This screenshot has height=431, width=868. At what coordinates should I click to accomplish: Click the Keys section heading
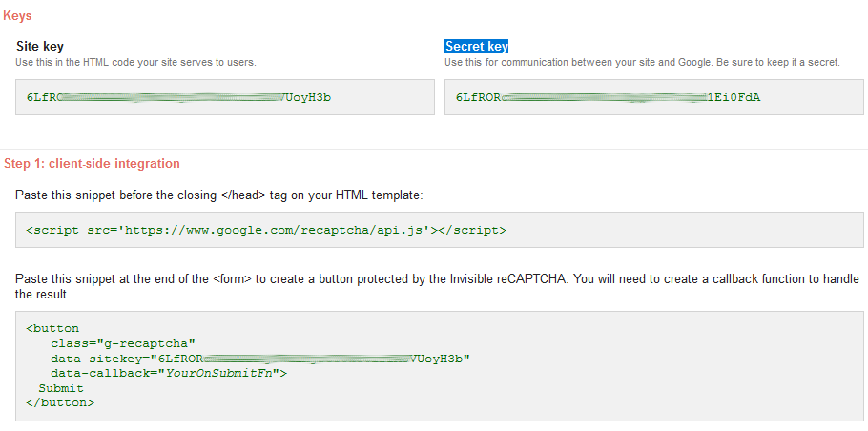click(17, 15)
